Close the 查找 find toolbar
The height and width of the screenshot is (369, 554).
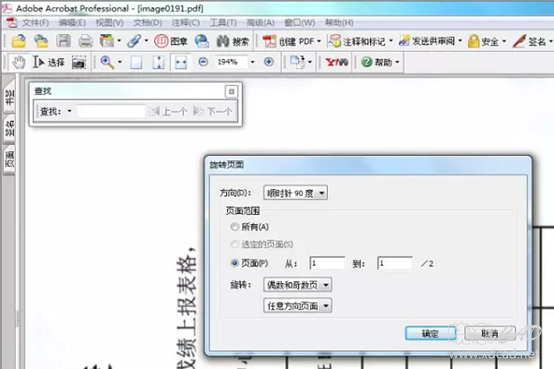(231, 92)
